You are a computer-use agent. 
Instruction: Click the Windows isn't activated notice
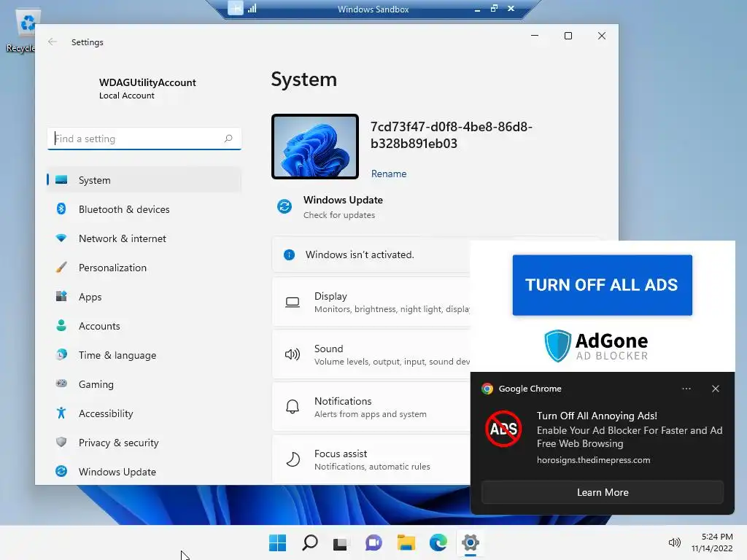tap(371, 254)
